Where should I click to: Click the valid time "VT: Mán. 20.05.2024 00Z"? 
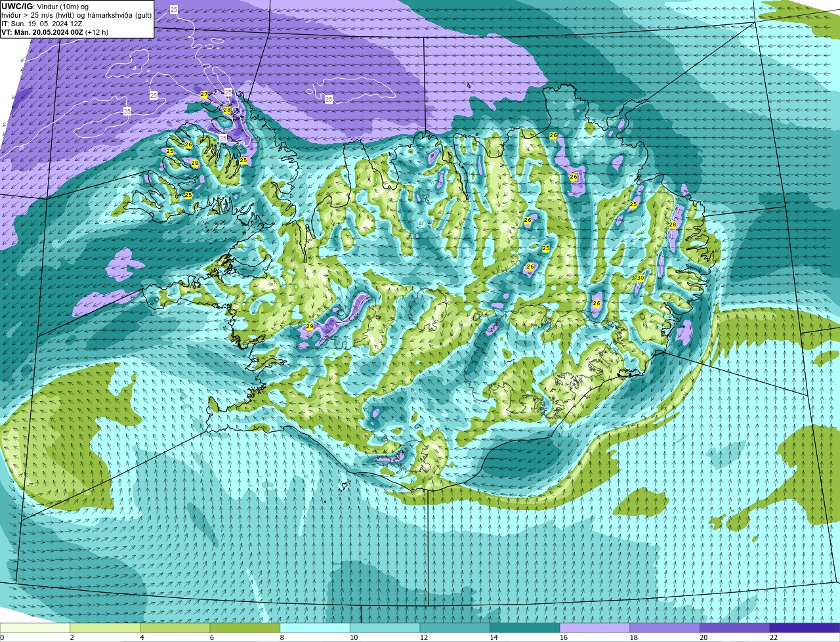(x=43, y=32)
